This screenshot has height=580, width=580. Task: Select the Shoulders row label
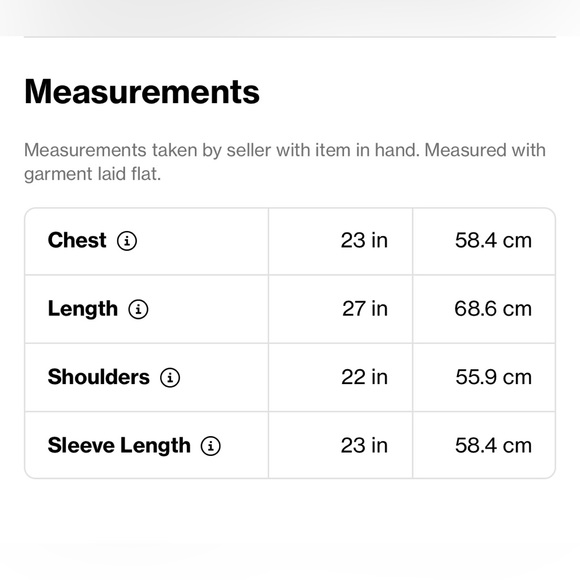(x=99, y=377)
